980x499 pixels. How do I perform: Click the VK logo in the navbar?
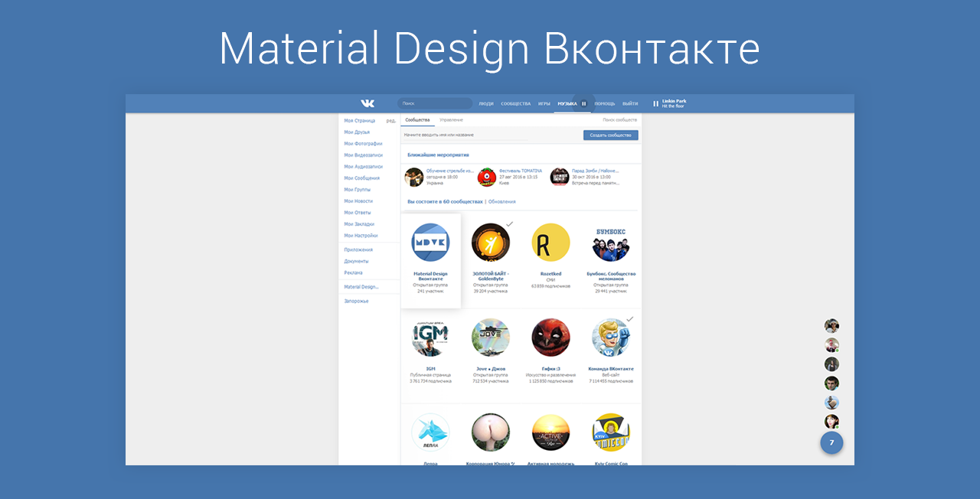tap(367, 103)
